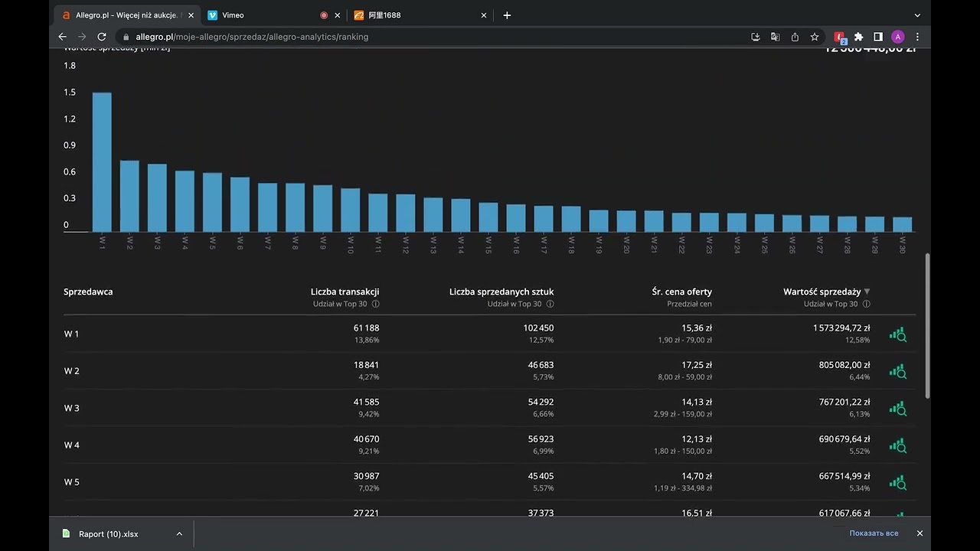Select the W 3 seller name
980x551 pixels.
click(x=71, y=409)
